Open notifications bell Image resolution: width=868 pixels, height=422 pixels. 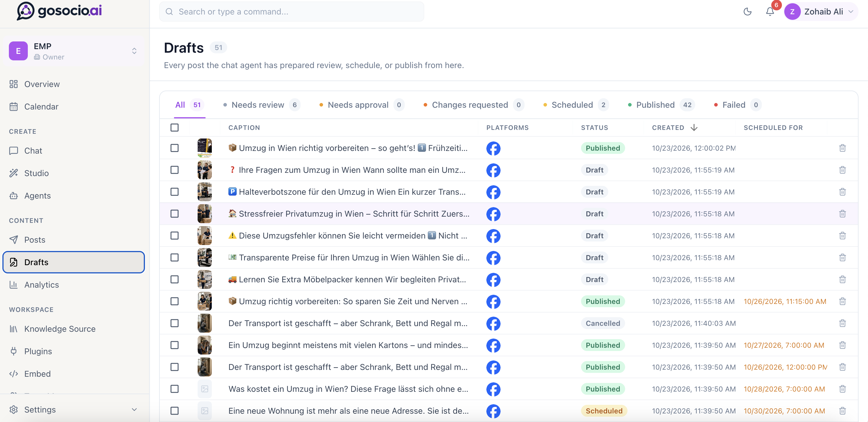tap(770, 12)
